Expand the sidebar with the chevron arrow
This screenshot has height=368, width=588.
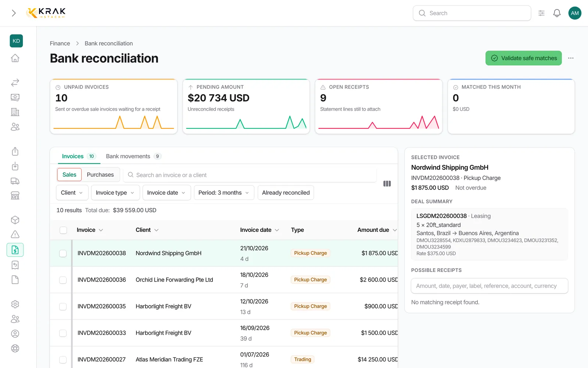pyautogui.click(x=14, y=13)
